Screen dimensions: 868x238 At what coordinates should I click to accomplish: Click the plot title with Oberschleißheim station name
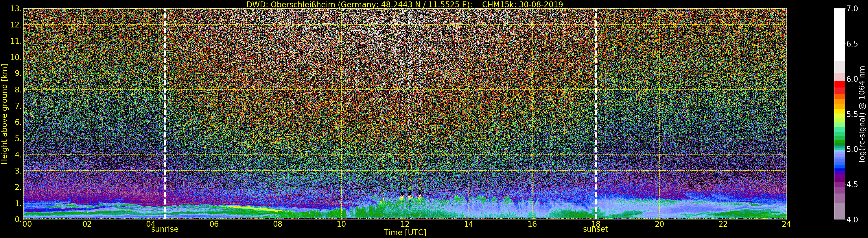405,4
